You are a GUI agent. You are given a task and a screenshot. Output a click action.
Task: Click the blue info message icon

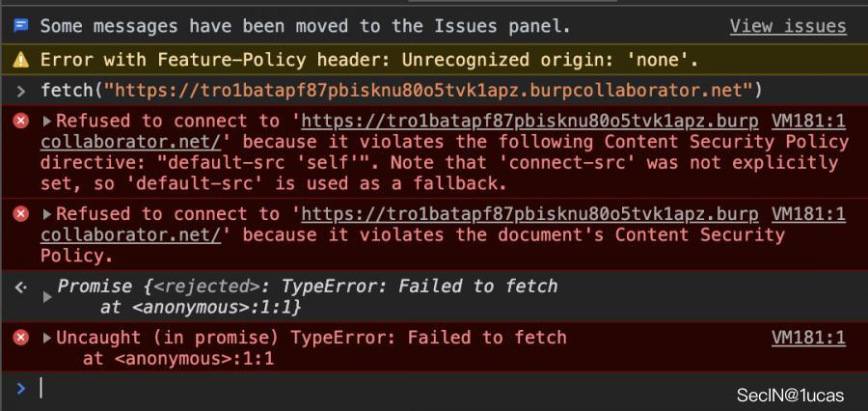pyautogui.click(x=20, y=26)
